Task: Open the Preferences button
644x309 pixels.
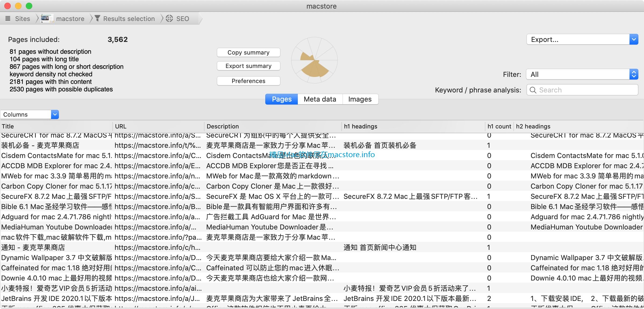Action: tap(248, 81)
